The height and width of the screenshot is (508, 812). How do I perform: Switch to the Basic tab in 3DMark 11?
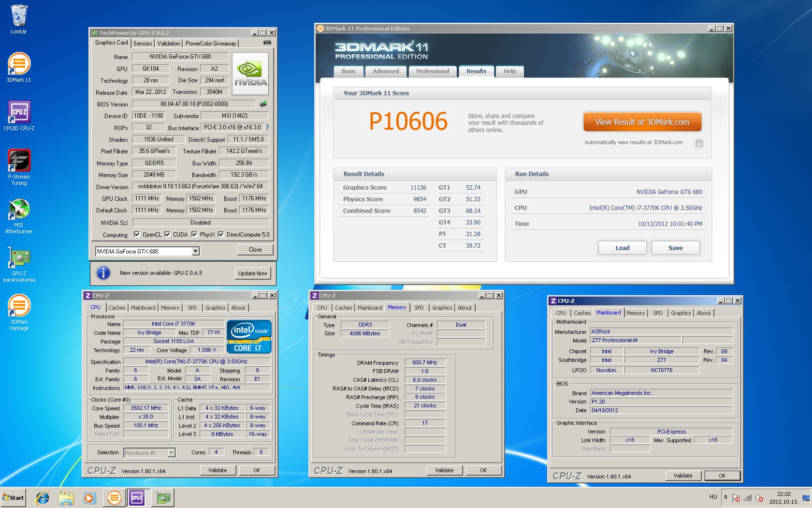pos(348,72)
